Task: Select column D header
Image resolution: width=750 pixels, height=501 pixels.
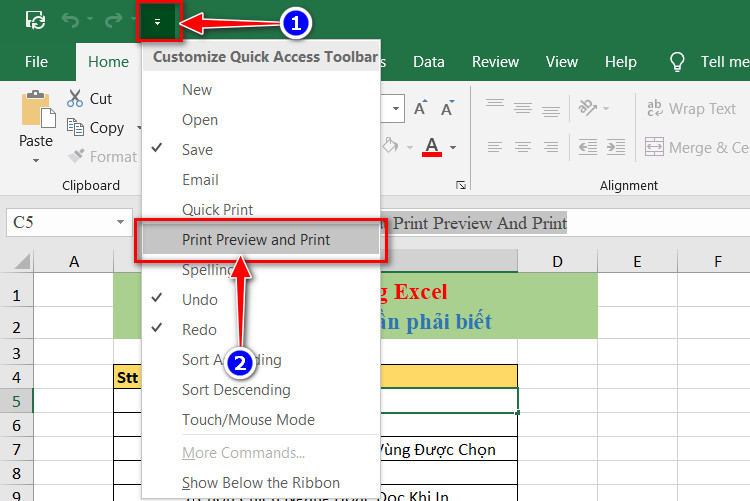Action: (557, 262)
